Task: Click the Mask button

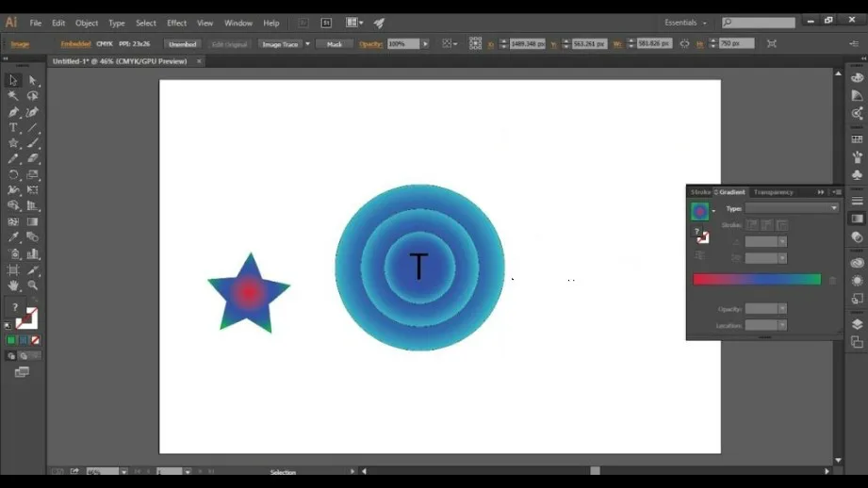Action: [x=335, y=44]
